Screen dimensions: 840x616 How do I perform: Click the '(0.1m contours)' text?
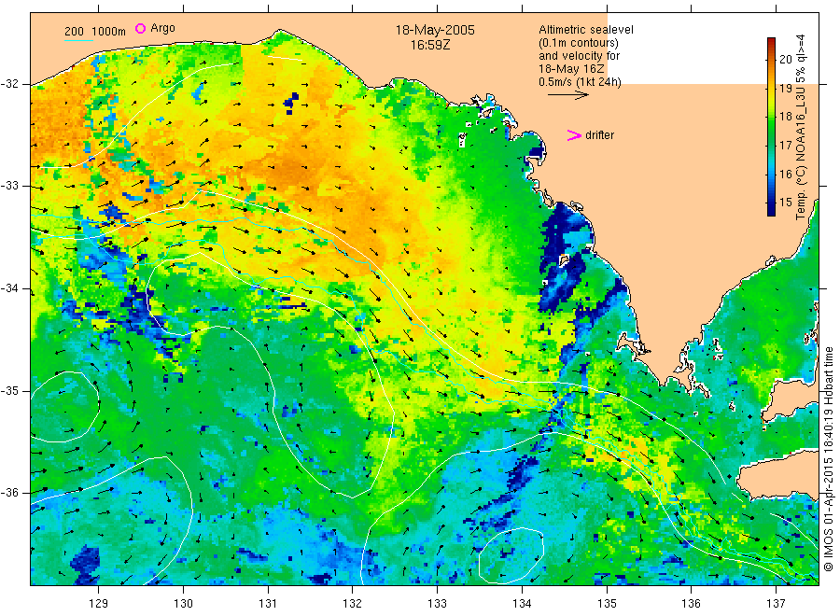[x=579, y=43]
